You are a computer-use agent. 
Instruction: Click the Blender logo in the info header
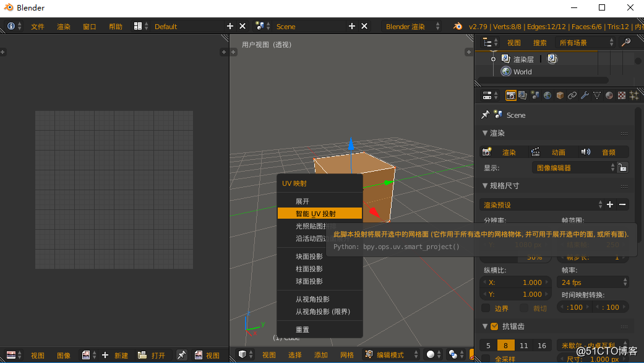tap(457, 26)
